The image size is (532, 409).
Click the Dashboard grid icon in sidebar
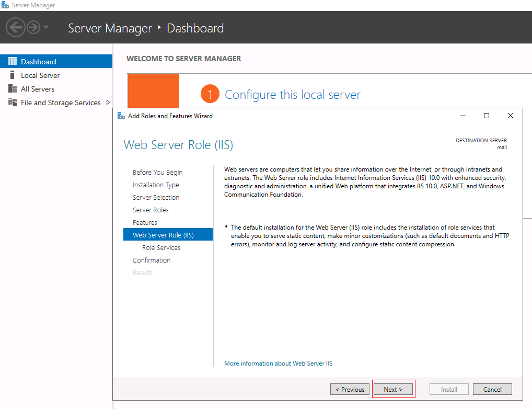click(x=13, y=61)
